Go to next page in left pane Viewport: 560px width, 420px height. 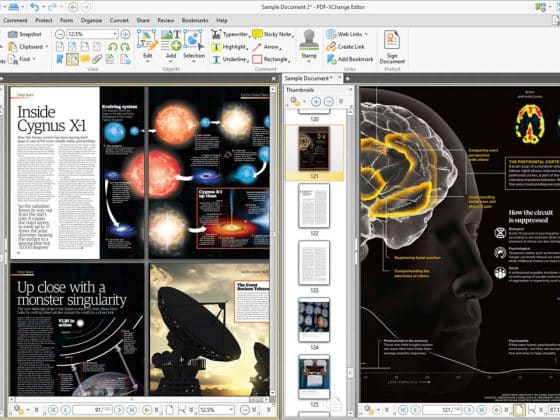click(119, 410)
